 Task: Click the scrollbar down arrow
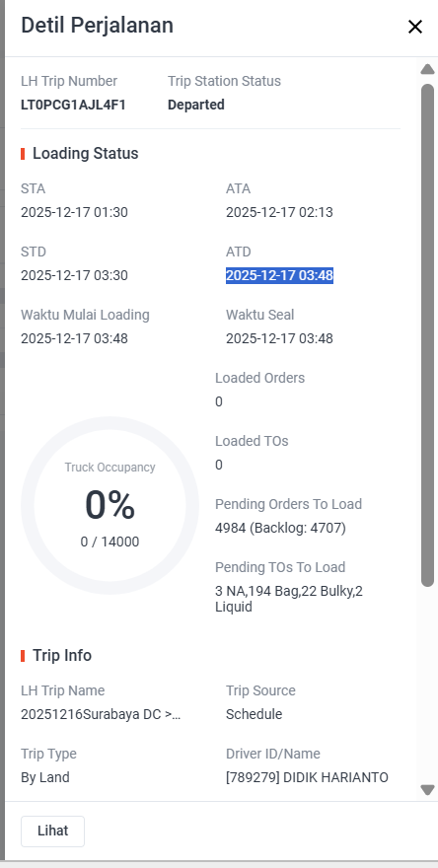click(427, 789)
